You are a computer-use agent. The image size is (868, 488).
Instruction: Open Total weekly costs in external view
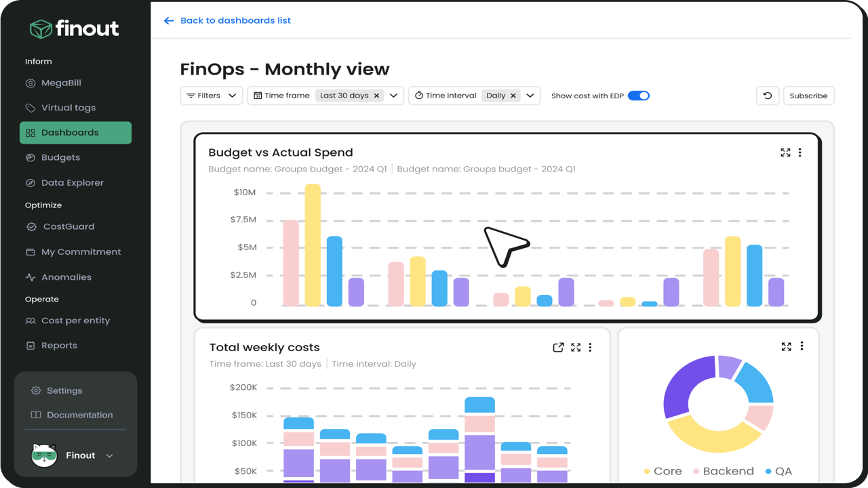tap(558, 347)
